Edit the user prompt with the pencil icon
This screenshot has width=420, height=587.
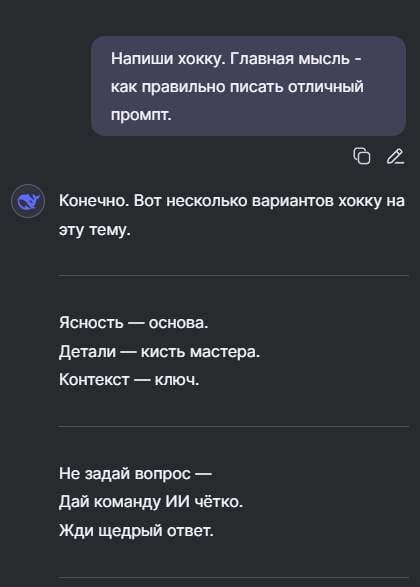[395, 156]
